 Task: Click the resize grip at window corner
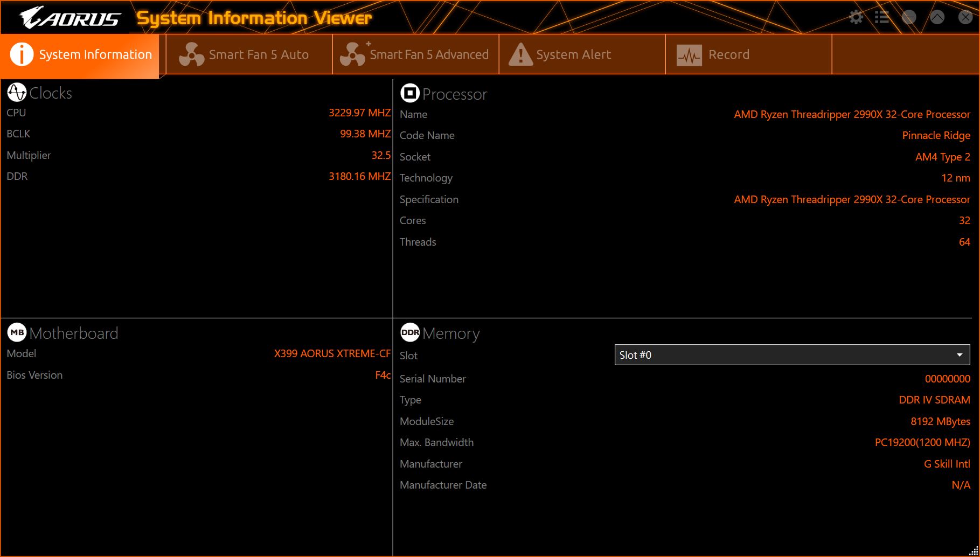coord(974,551)
